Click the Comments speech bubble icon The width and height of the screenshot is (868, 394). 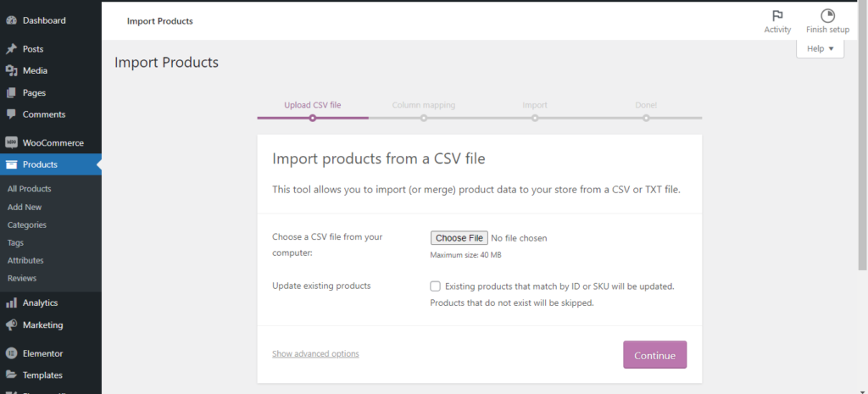(11, 114)
